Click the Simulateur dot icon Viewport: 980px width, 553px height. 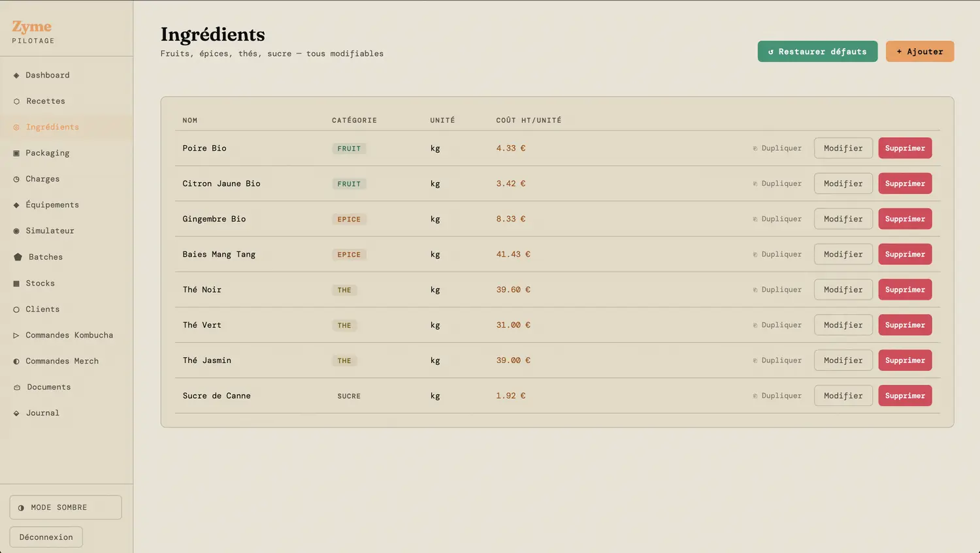[16, 231]
